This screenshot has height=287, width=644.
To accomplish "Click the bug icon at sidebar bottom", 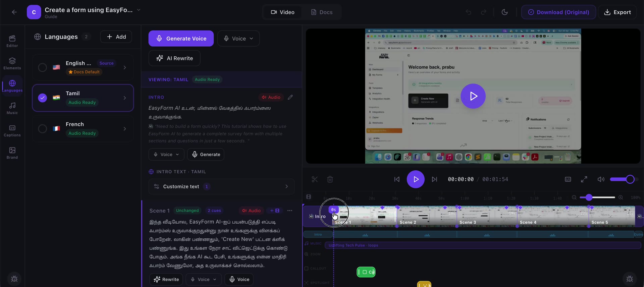I will [14, 279].
